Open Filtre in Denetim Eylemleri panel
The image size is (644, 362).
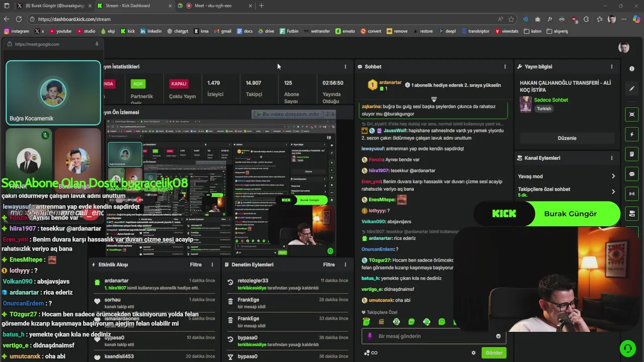(x=329, y=264)
